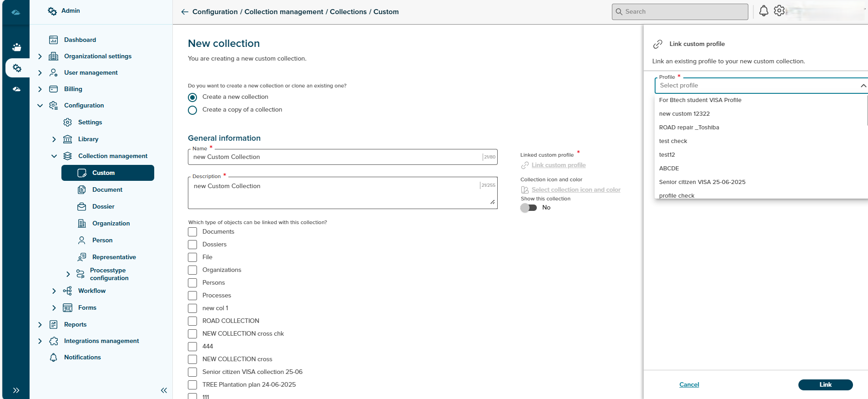This screenshot has height=399, width=868.
Task: Click the Dossier briefcase icon in sidebar
Action: click(x=82, y=207)
